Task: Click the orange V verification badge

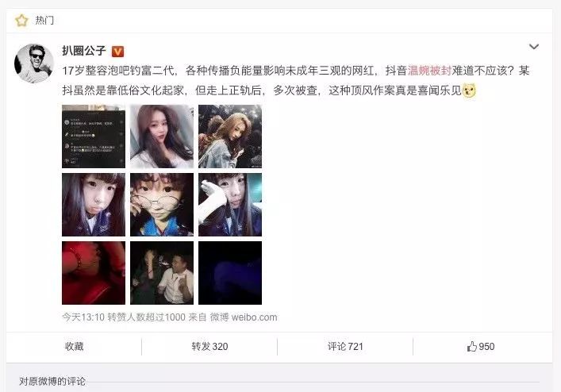Action: 117,52
